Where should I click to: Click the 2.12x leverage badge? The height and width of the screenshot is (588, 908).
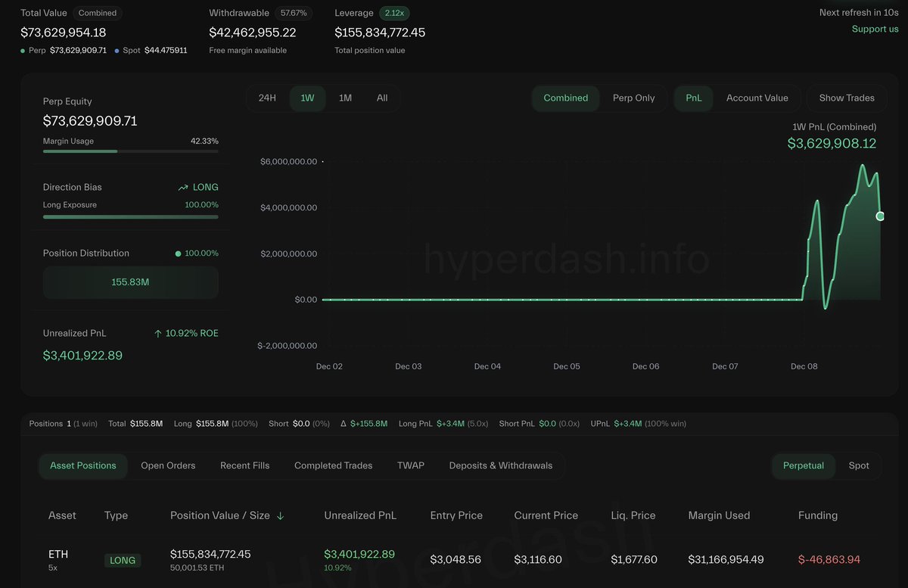(394, 13)
